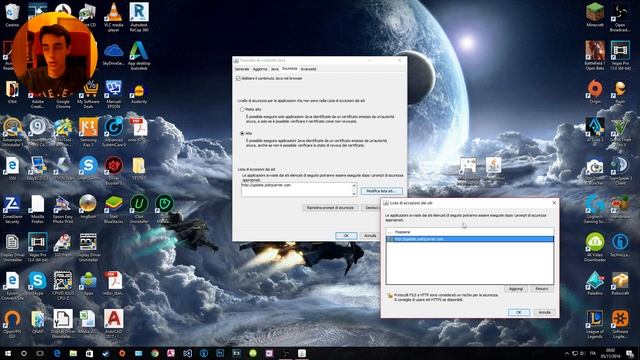This screenshot has height=360, width=640.
Task: Open 4K Video Downloader desktop icon
Action: [x=595, y=247]
